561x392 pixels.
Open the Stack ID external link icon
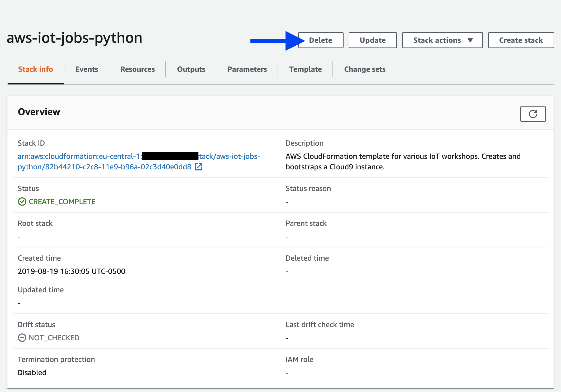(198, 167)
